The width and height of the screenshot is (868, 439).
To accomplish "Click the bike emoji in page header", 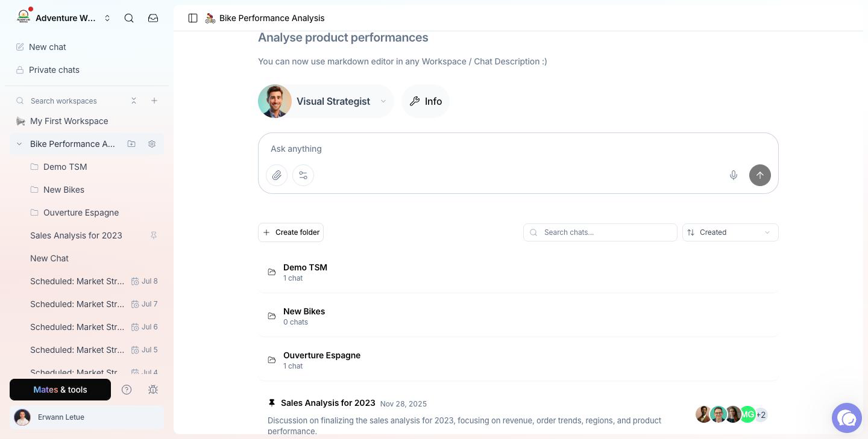I will [x=210, y=18].
